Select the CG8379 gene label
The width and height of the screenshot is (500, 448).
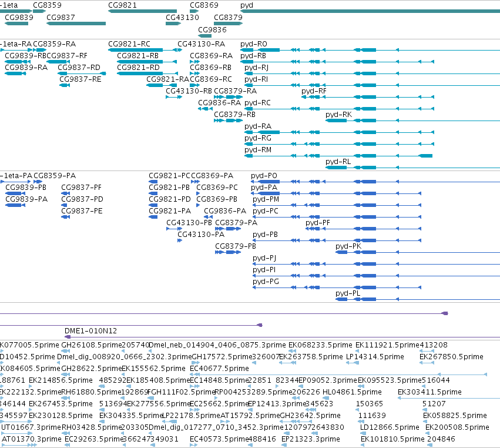[x=228, y=17]
